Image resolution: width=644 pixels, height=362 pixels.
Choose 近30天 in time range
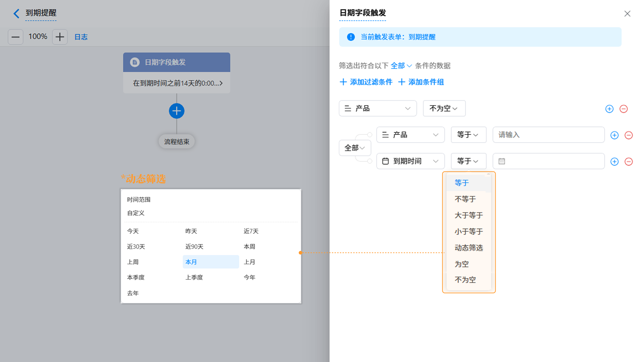[x=136, y=247]
